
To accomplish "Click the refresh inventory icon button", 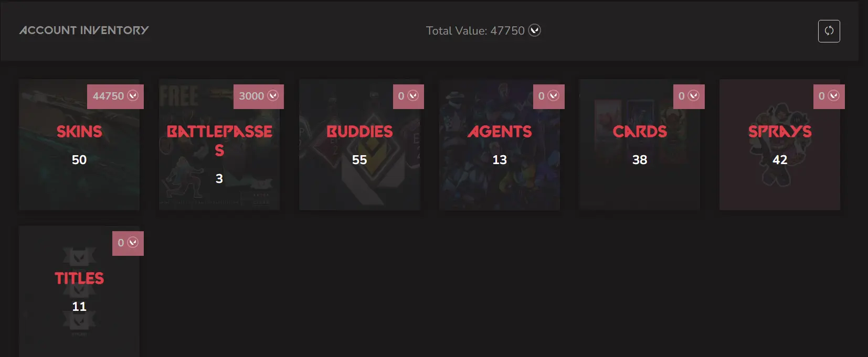I will click(829, 31).
